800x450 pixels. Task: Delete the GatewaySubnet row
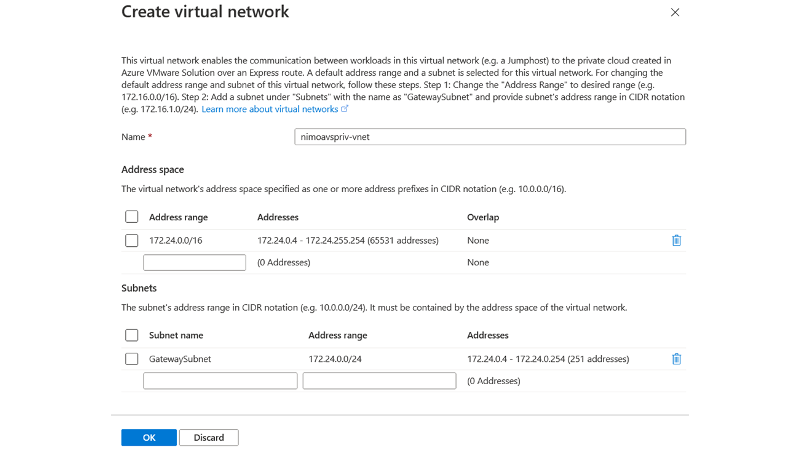tap(677, 359)
